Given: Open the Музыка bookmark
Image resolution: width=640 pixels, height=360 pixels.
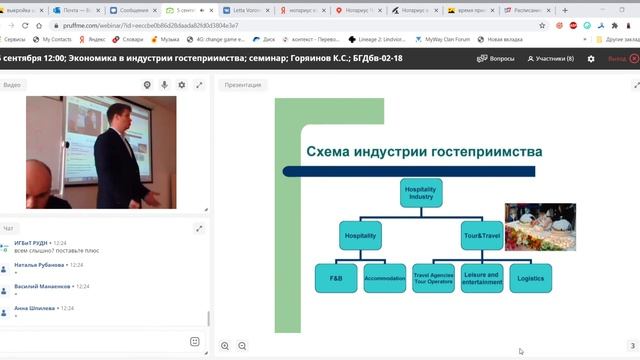Looking at the screenshot, I should pos(165,40).
